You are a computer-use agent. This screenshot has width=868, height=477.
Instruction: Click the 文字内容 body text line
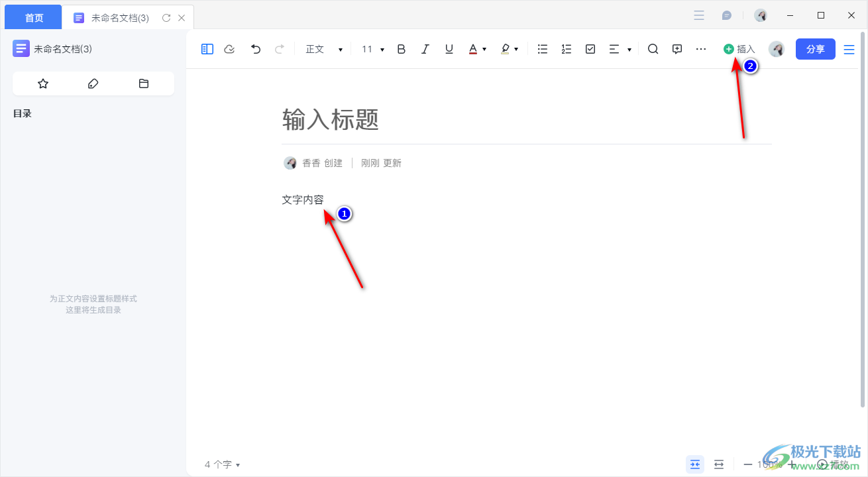(x=303, y=199)
